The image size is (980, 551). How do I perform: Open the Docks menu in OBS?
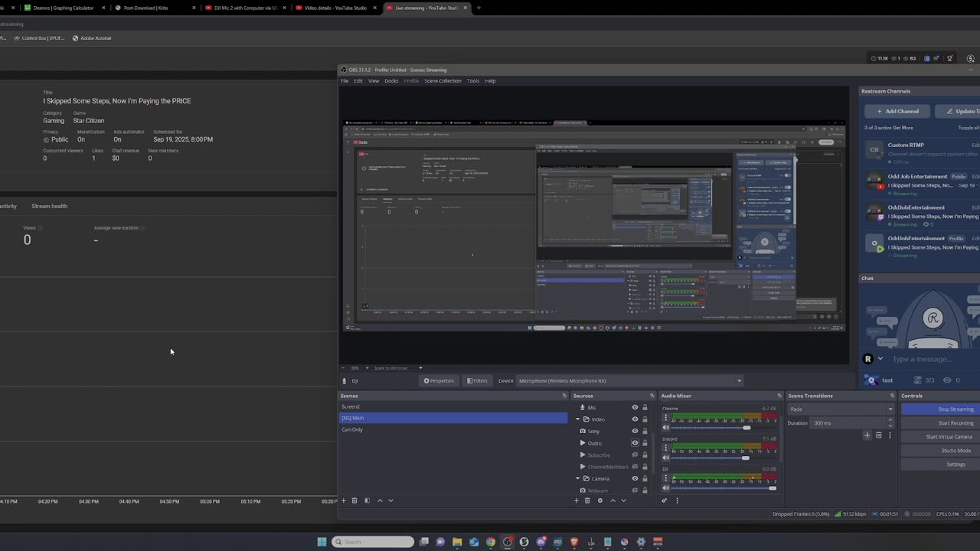coord(391,80)
